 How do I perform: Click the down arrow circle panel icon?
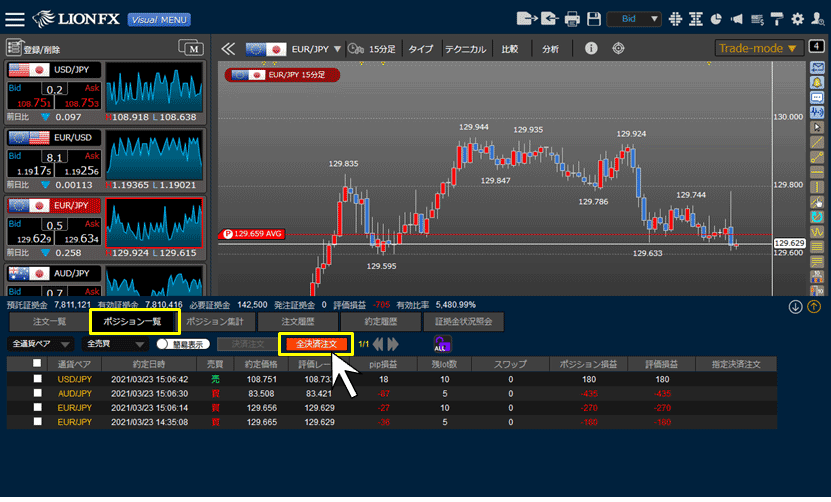[795, 307]
